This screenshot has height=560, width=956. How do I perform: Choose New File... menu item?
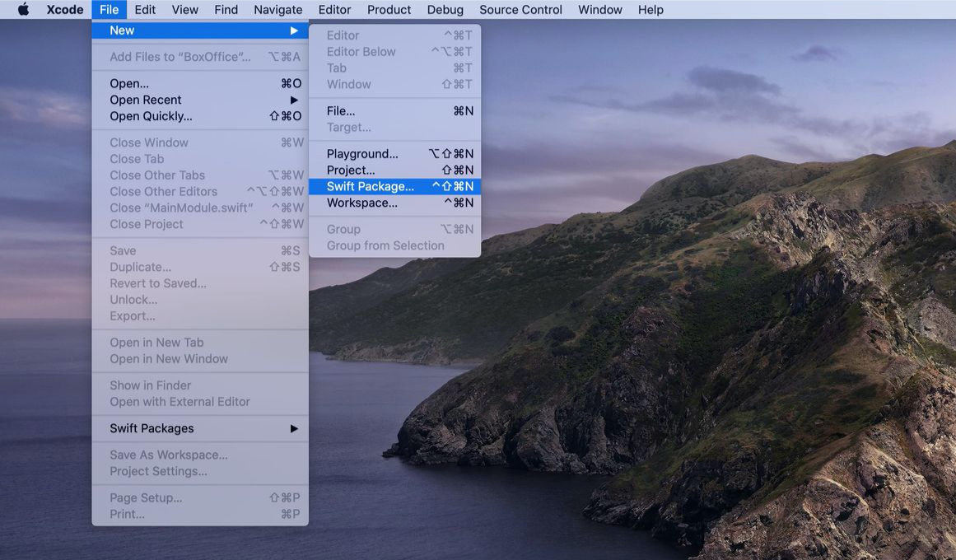tap(394, 111)
